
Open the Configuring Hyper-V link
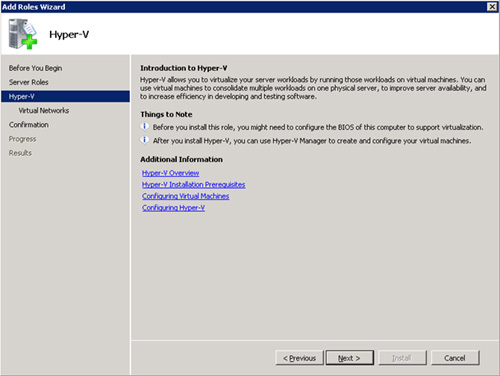click(x=173, y=208)
